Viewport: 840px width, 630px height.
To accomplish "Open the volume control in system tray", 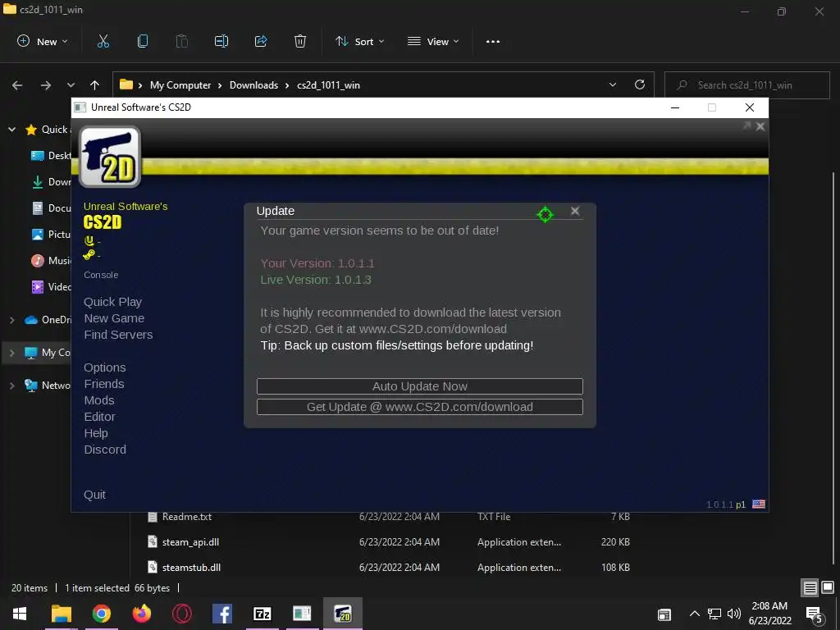I will [x=734, y=614].
